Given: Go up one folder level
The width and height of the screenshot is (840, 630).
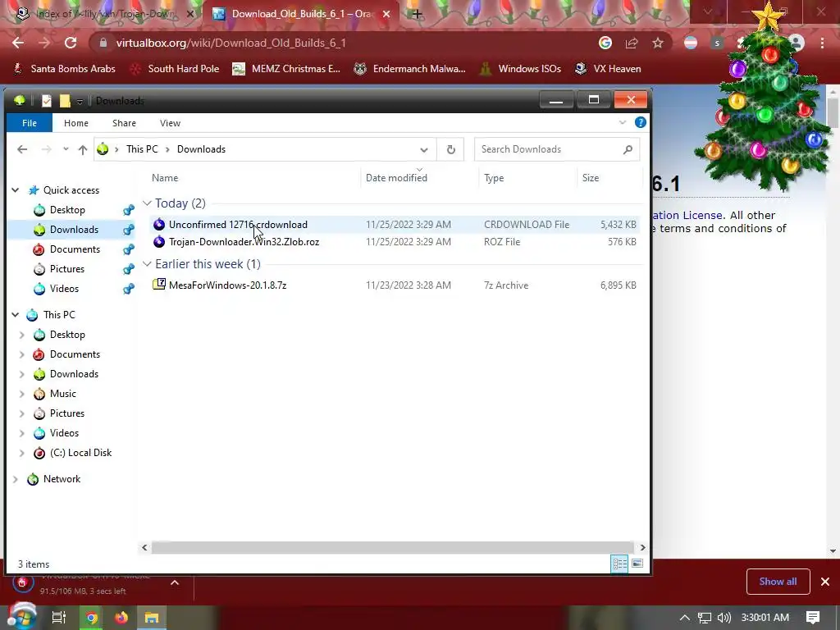Looking at the screenshot, I should [x=83, y=149].
